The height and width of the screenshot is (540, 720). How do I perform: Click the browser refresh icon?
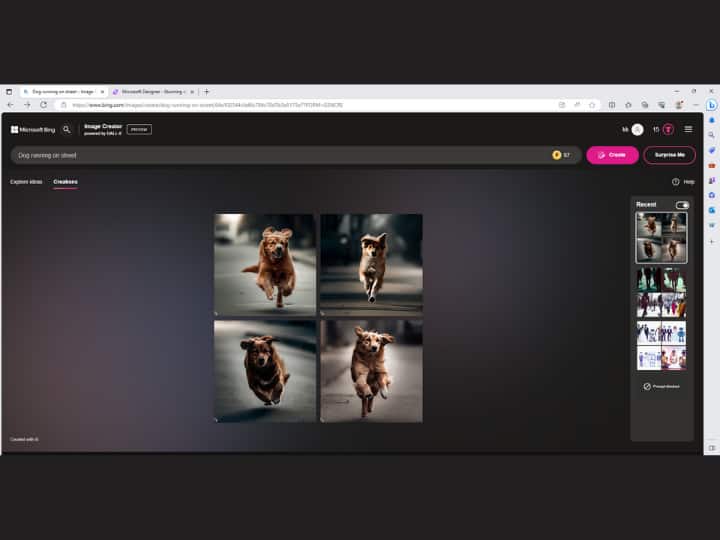click(x=43, y=104)
